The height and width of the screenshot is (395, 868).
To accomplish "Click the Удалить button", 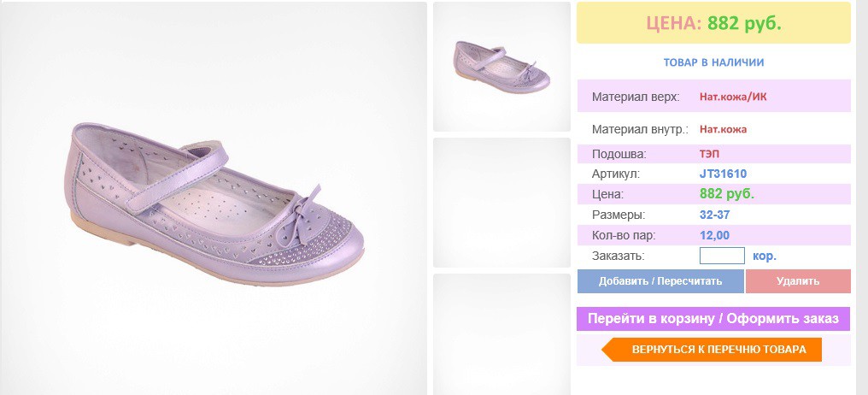I will tap(798, 281).
